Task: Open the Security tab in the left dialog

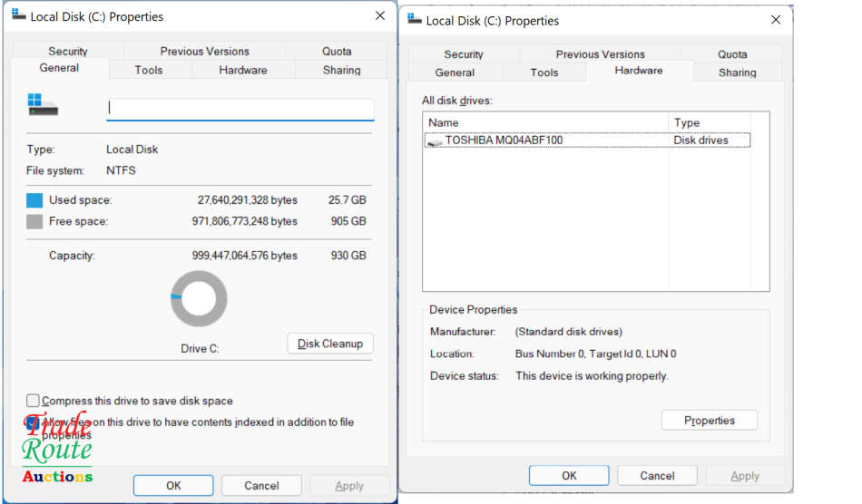Action: point(68,52)
